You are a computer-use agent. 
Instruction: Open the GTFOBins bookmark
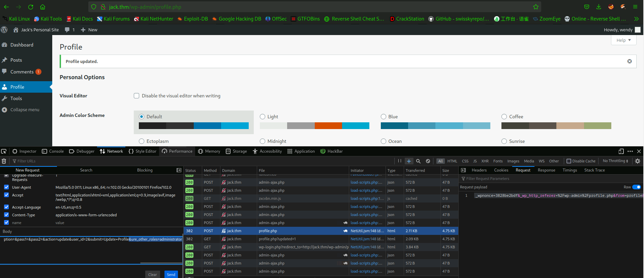[x=305, y=19]
